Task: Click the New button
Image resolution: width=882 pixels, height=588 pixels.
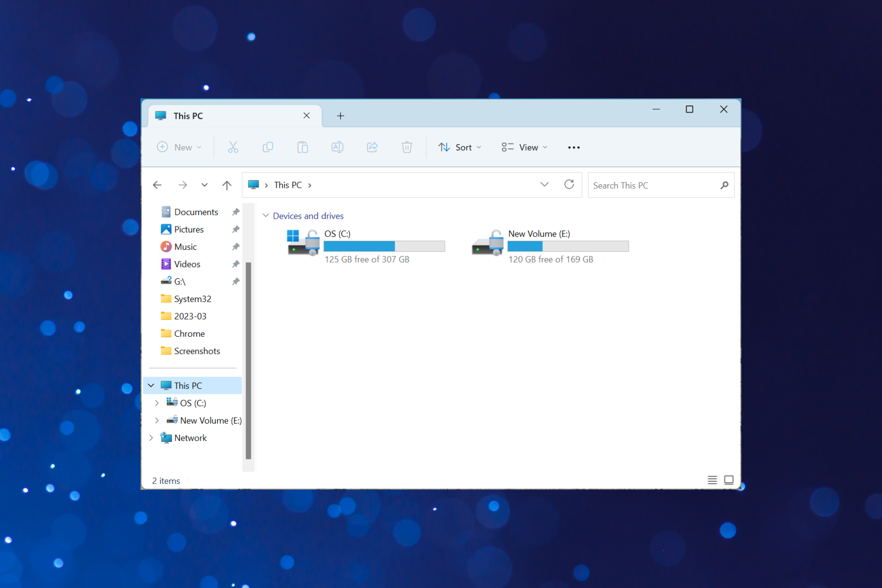Action: pos(180,147)
